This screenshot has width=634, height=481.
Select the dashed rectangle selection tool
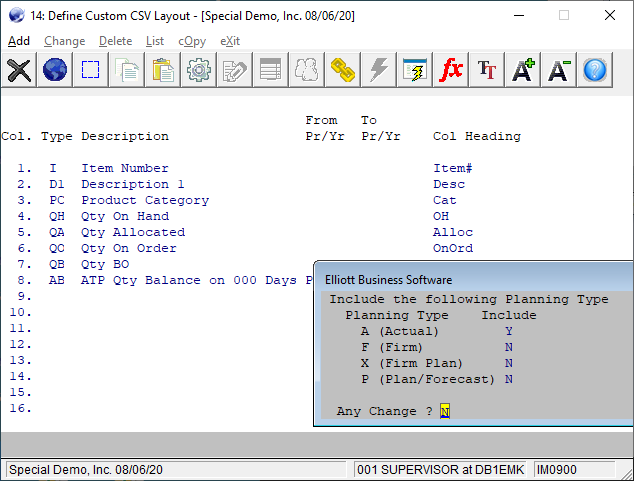[x=91, y=70]
